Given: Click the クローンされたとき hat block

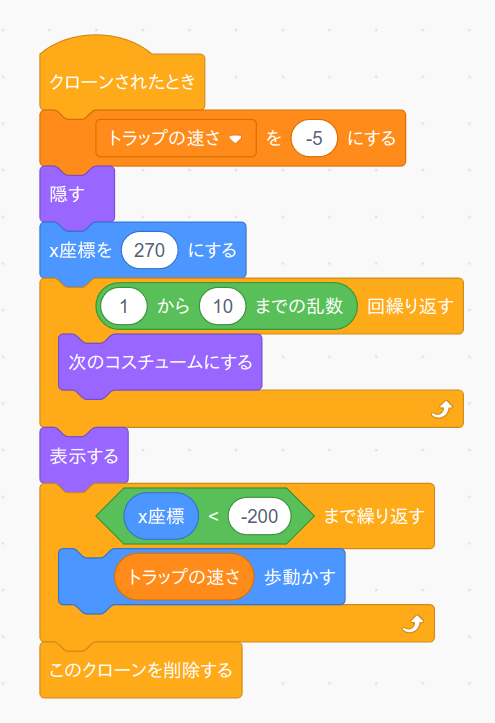Looking at the screenshot, I should click(x=122, y=81).
